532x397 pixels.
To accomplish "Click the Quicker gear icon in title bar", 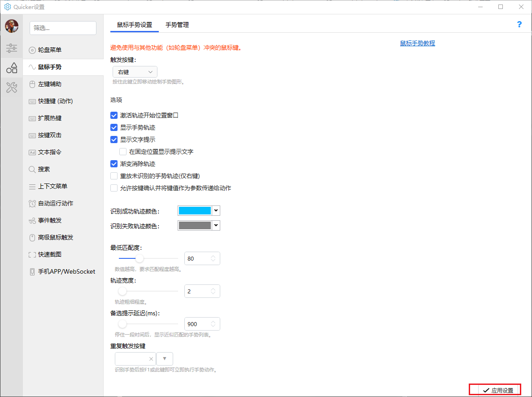I will (x=8, y=7).
